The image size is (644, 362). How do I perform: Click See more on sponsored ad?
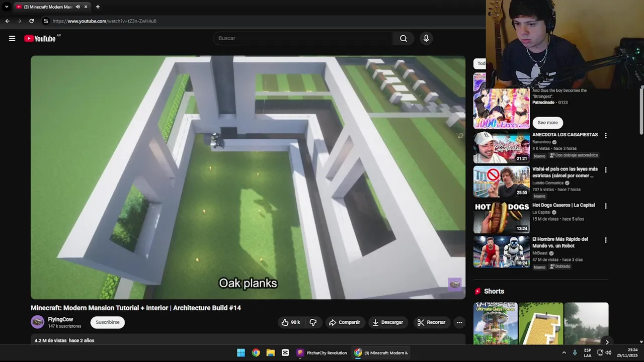[547, 123]
